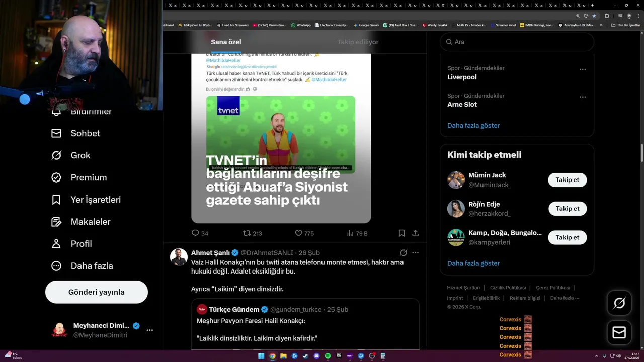Open account menu dots beside Meyhaneci Dimitri
This screenshot has height=362, width=644.
point(149,330)
